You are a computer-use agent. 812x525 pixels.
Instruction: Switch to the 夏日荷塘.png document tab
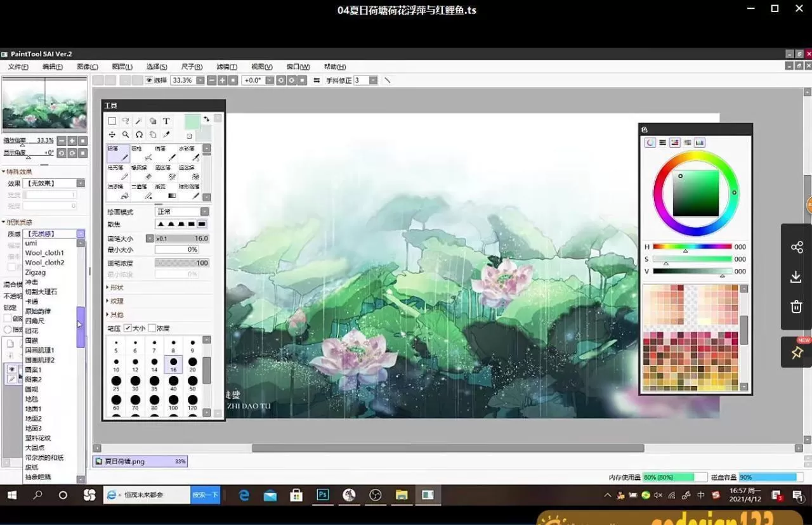(140, 462)
